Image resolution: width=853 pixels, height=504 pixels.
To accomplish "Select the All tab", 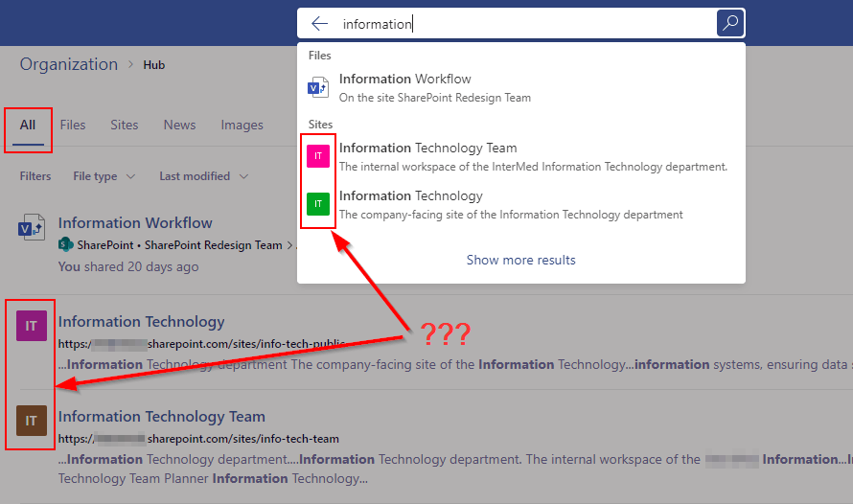I will 28,126.
